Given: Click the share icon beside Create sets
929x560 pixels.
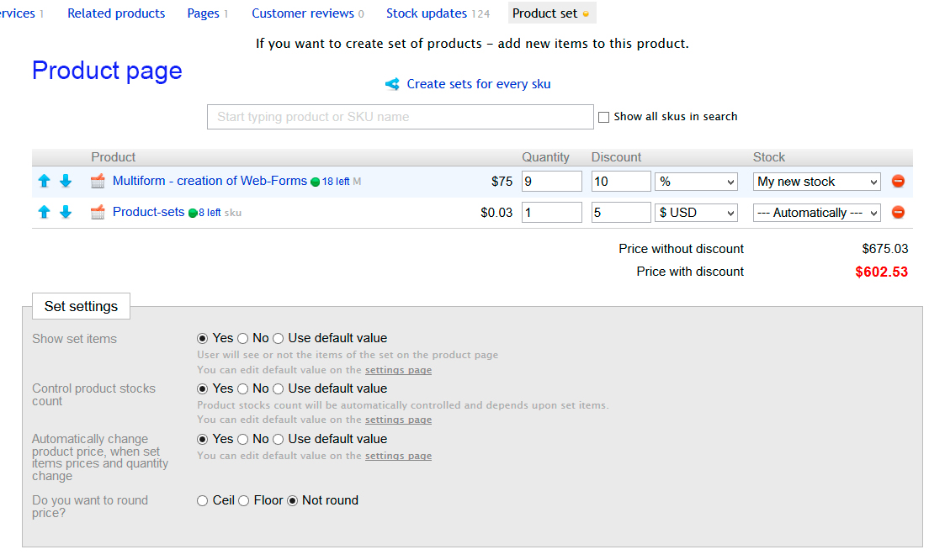Looking at the screenshot, I should (392, 84).
